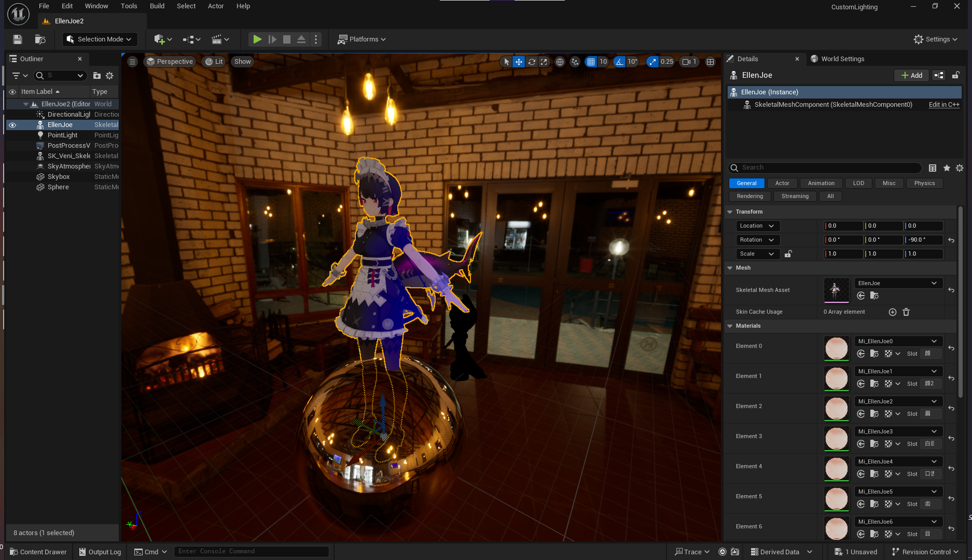The image size is (972, 560).
Task: Open the Lit view mode menu
Action: pos(214,62)
